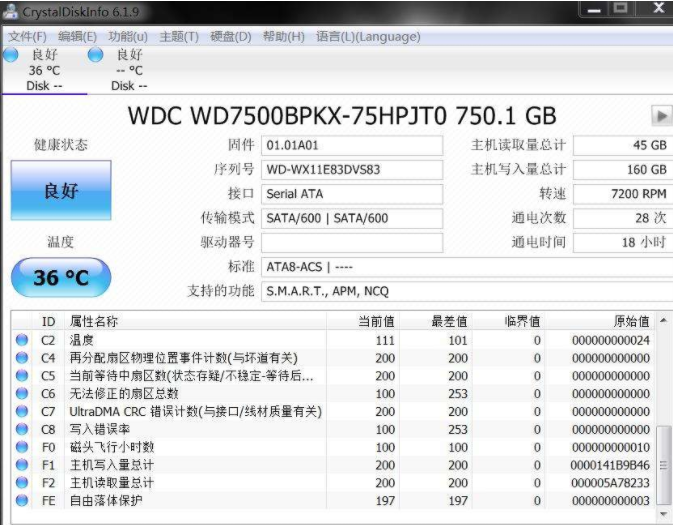Click status orb of C7 row
673x525 pixels.
point(22,411)
